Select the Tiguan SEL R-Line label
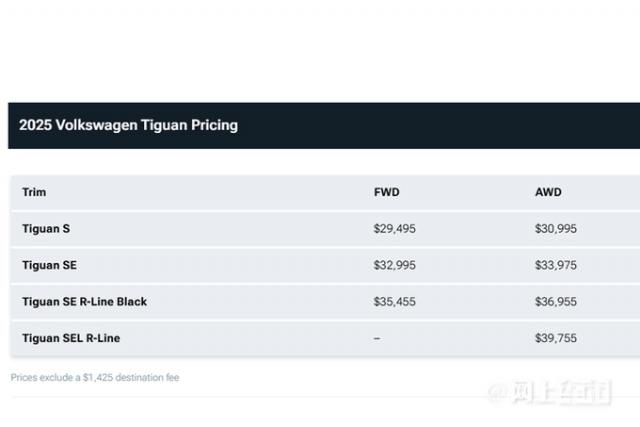 pos(71,338)
